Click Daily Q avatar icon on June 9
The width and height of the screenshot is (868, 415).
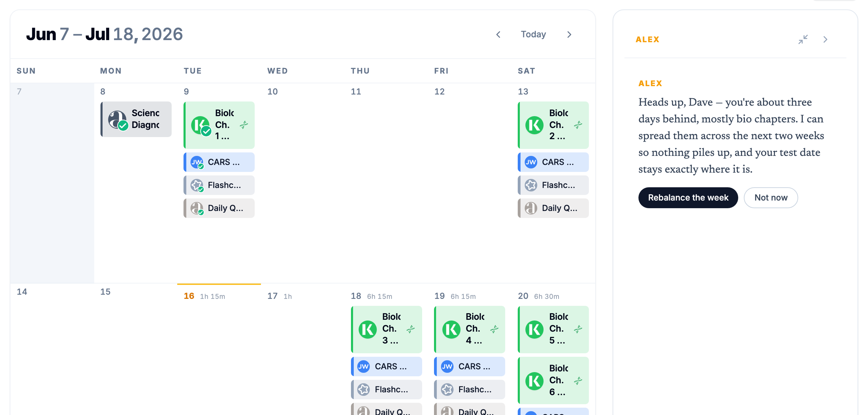click(x=197, y=208)
